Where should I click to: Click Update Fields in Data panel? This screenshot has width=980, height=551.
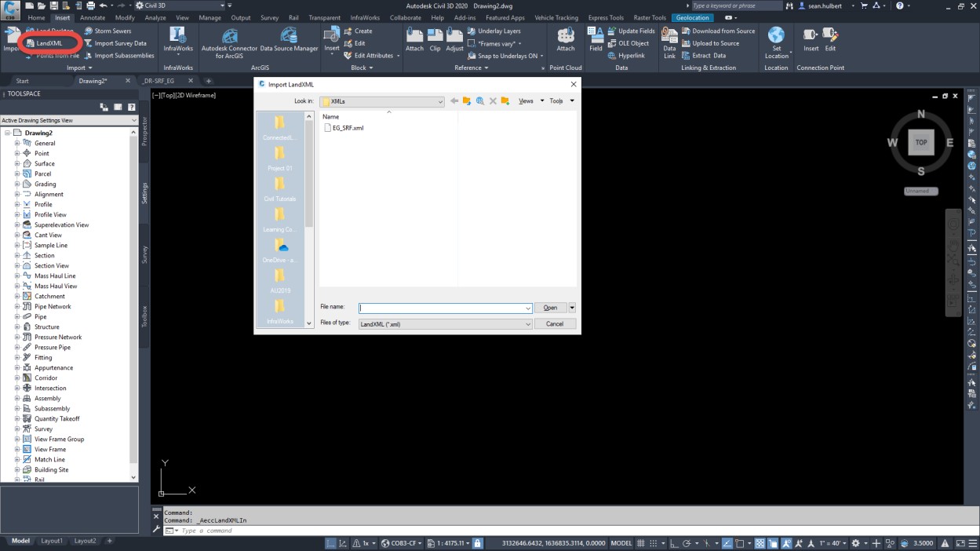pos(632,31)
